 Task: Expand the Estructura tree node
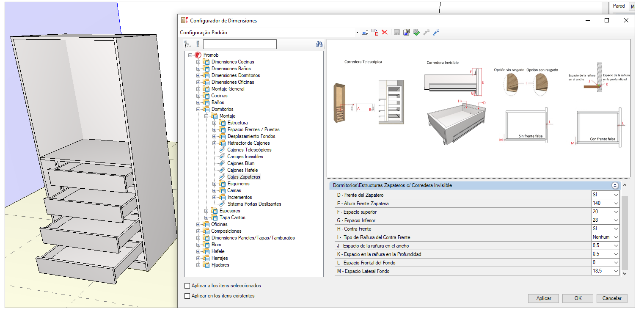[215, 123]
